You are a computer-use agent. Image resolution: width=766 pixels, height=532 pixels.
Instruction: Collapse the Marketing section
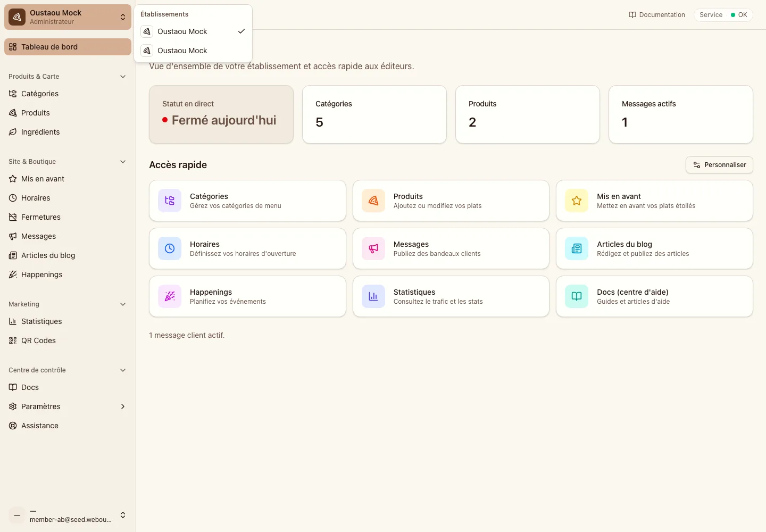pos(123,304)
